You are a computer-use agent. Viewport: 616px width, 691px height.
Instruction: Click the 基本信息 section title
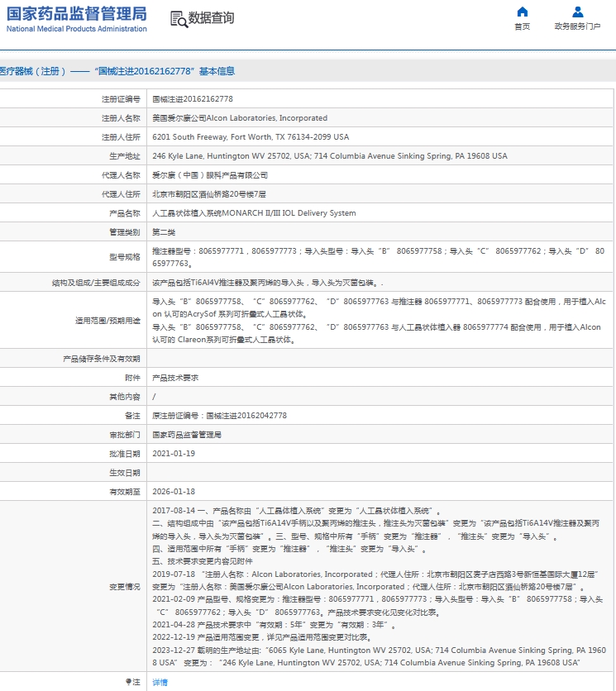click(x=217, y=71)
